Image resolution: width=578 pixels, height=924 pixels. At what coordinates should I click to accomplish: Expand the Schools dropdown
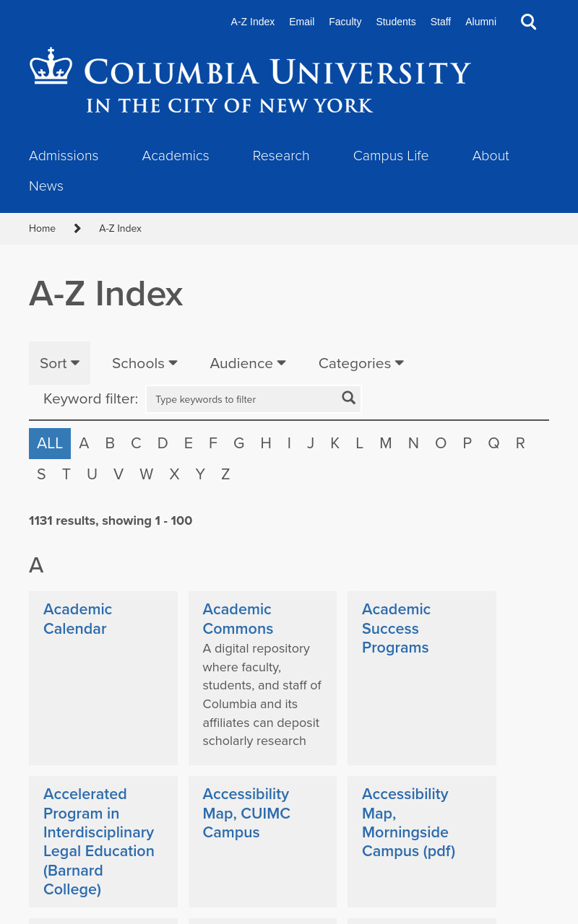click(x=144, y=363)
